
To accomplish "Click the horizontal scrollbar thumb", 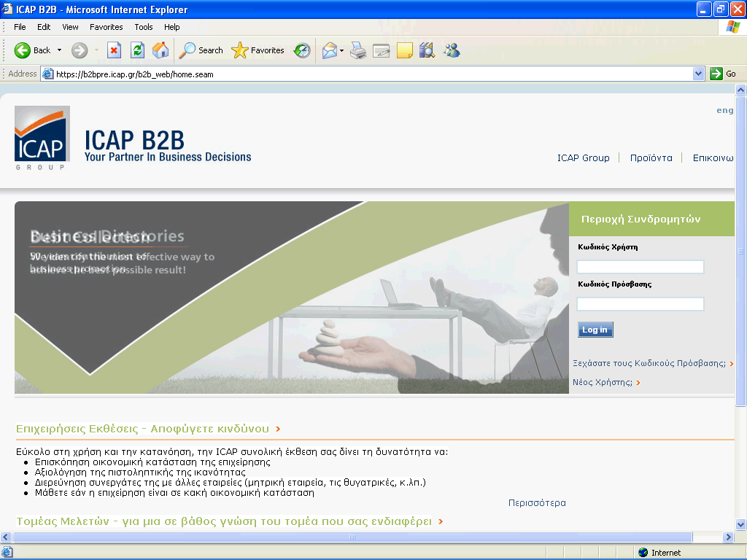I will click(352, 537).
